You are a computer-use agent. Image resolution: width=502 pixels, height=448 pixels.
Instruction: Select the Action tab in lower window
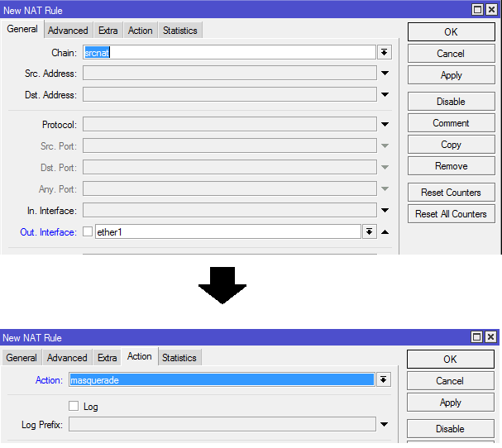pyautogui.click(x=139, y=356)
